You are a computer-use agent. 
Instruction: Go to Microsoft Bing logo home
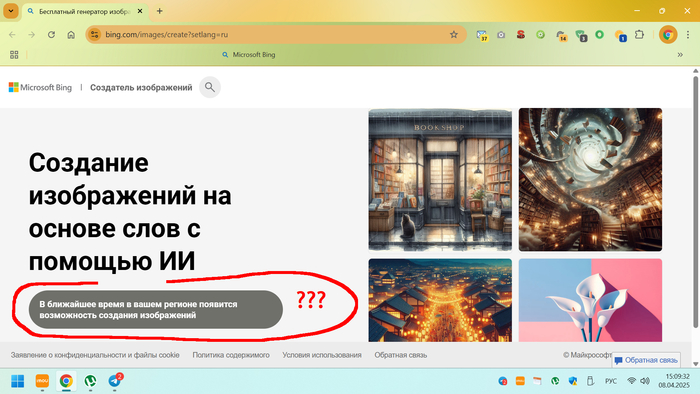click(40, 87)
